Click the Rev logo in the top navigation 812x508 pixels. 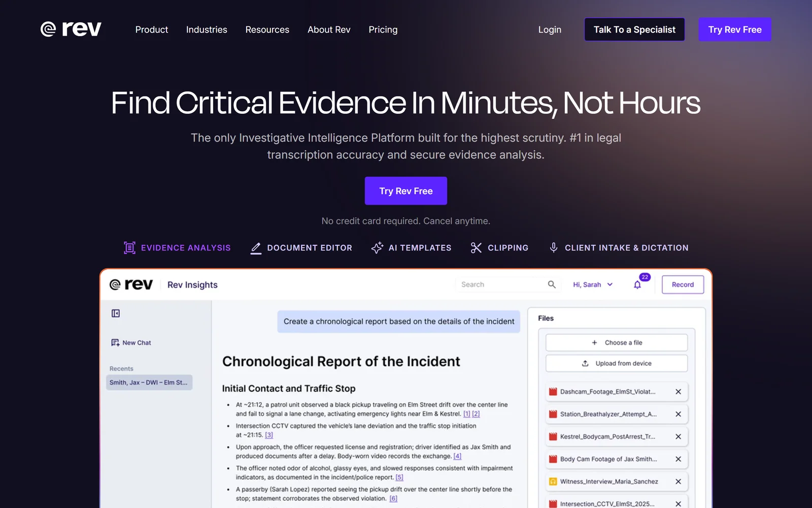pos(71,29)
